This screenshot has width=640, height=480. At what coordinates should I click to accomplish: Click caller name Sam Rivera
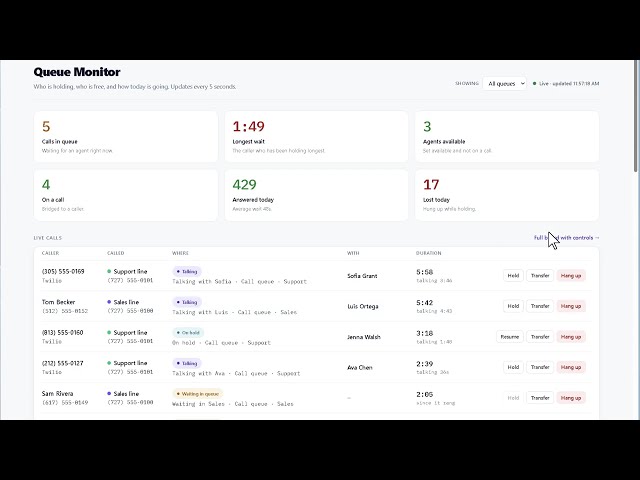coord(58,394)
